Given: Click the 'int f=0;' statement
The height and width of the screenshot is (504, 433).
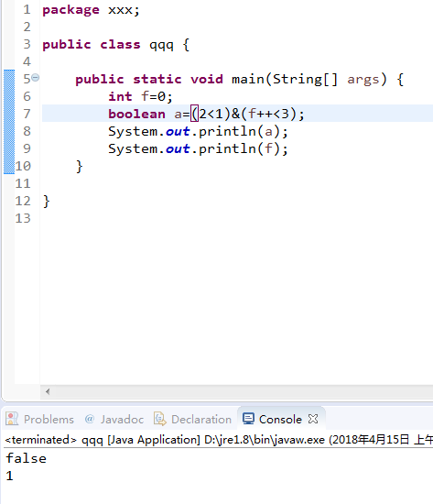Looking at the screenshot, I should click(140, 96).
